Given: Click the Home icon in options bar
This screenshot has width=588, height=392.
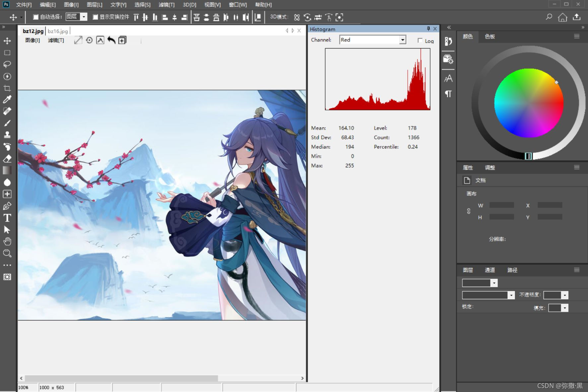Looking at the screenshot, I should coord(562,17).
